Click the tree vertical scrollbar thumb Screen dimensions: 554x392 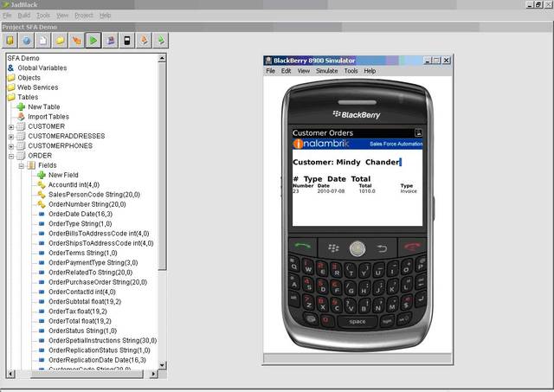(x=162, y=166)
